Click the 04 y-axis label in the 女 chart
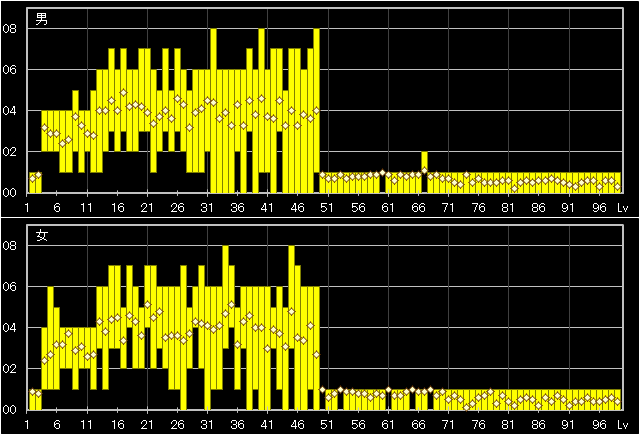 tap(9, 328)
